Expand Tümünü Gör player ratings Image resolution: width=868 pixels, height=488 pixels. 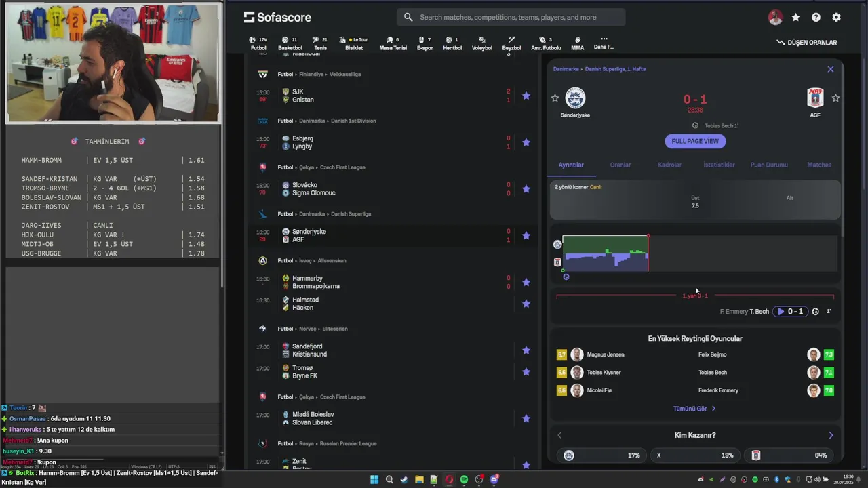coord(694,409)
